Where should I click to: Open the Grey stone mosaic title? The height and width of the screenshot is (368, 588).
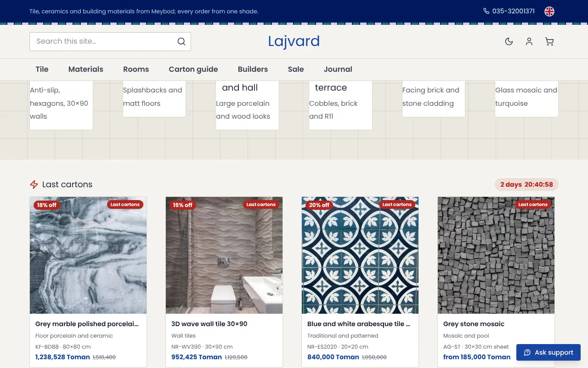(474, 324)
